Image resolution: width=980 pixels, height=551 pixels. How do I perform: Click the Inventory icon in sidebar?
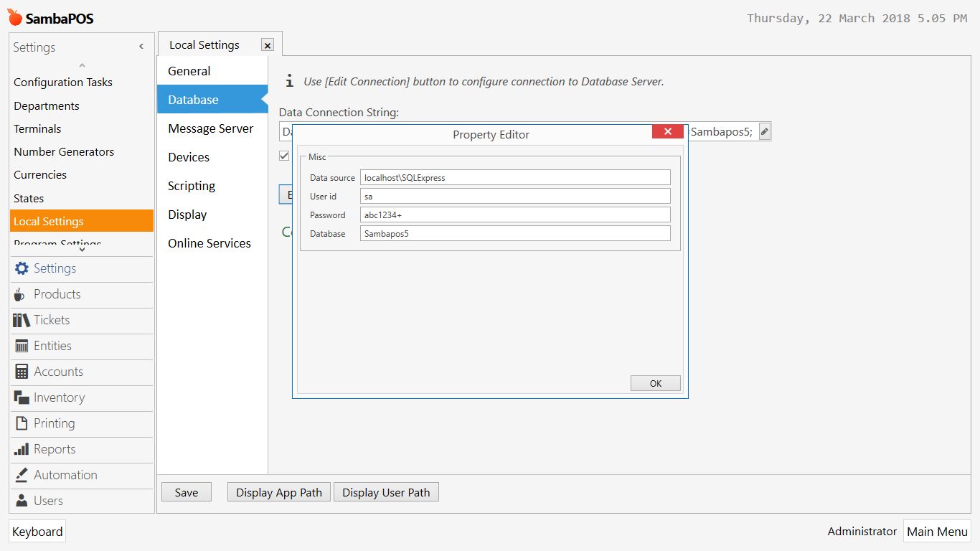[22, 397]
